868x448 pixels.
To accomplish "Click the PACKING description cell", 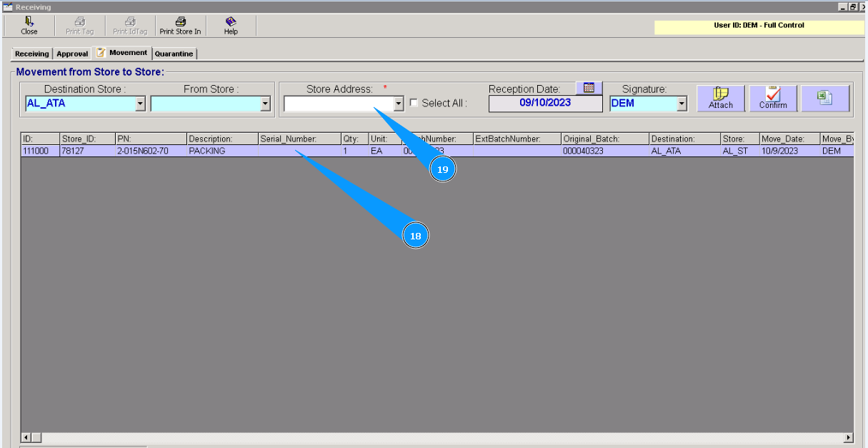I will pyautogui.click(x=222, y=151).
